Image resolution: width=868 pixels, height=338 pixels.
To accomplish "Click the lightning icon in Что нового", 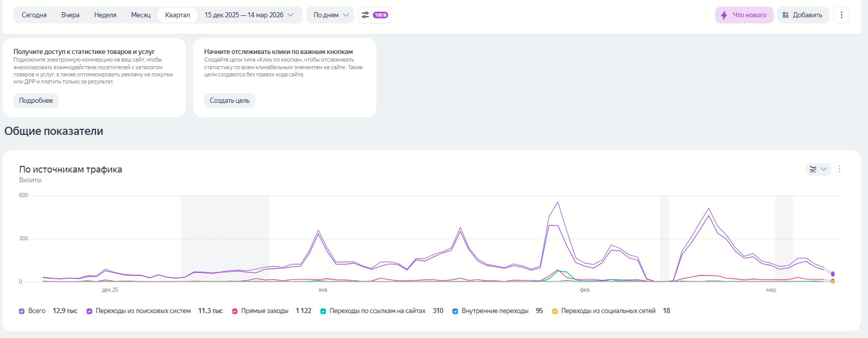I will pos(724,15).
